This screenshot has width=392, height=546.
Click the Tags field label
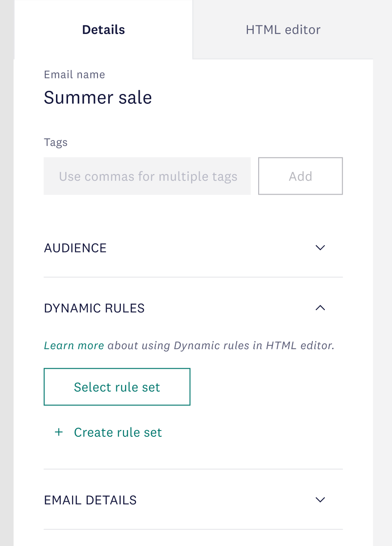55,142
